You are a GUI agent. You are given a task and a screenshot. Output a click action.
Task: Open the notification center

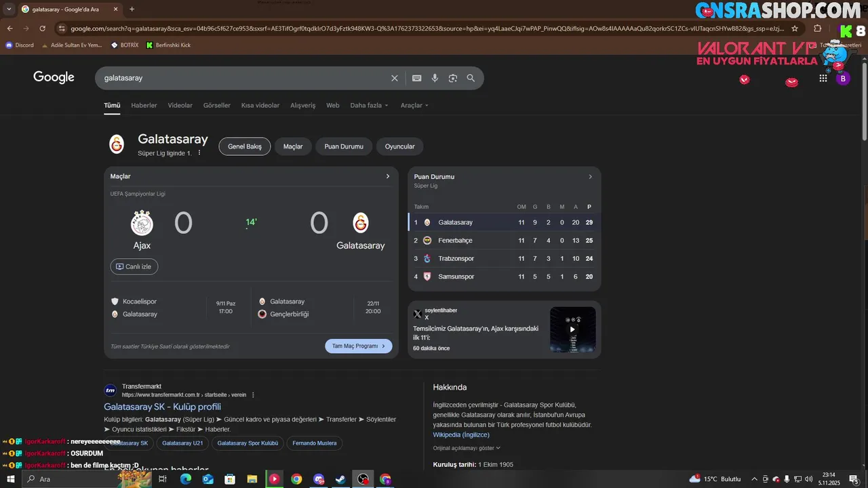(x=854, y=479)
